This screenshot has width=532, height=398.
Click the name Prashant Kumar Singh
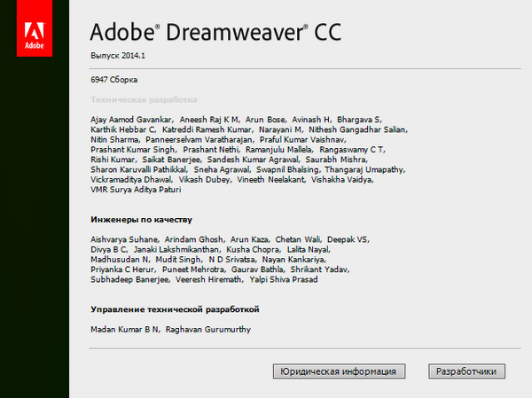[x=132, y=150]
